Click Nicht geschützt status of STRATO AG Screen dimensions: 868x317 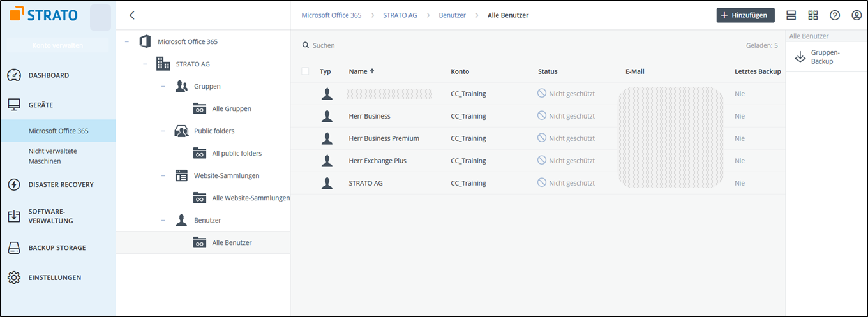tap(572, 183)
